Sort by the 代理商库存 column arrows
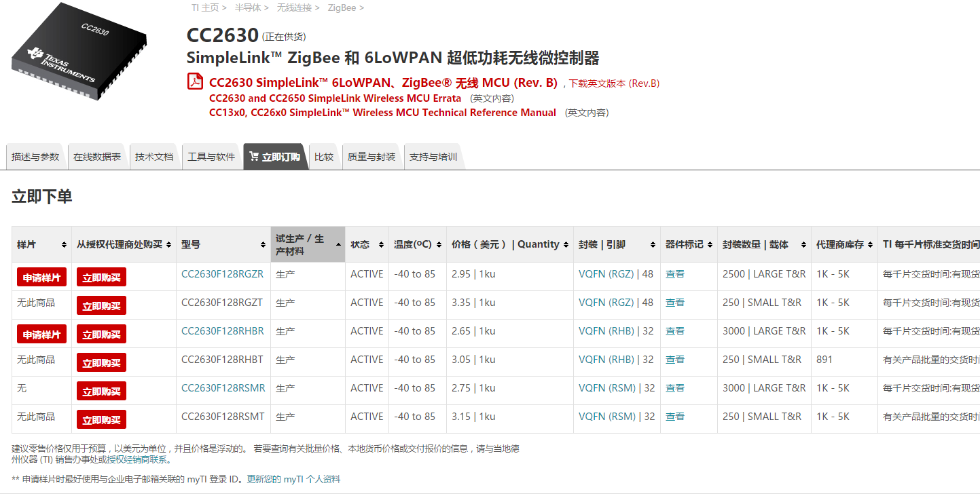 [870, 245]
